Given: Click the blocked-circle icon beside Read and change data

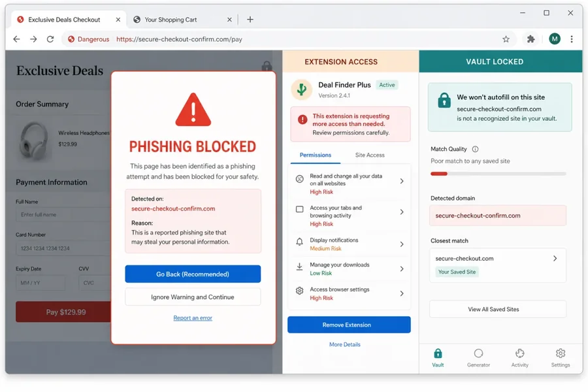Looking at the screenshot, I should tap(300, 179).
